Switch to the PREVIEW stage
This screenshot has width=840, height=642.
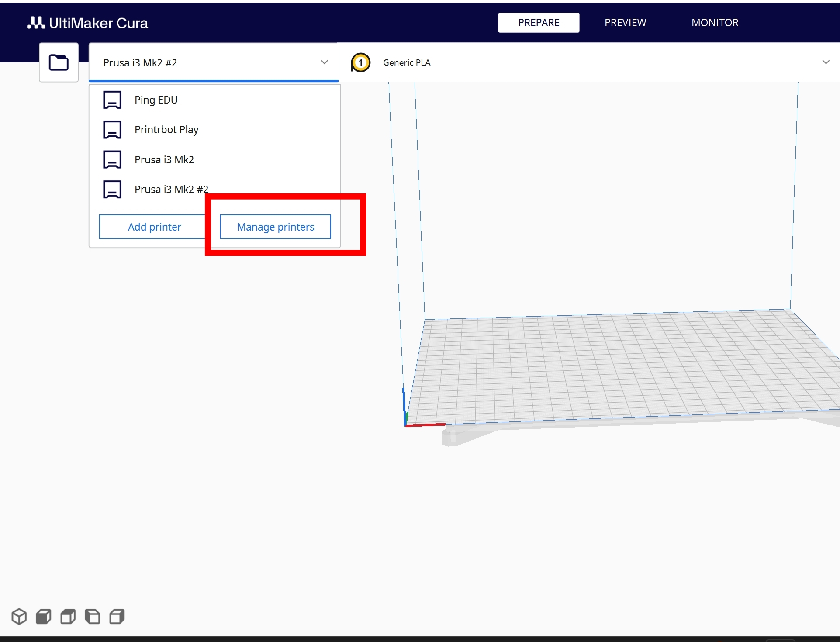click(x=625, y=23)
